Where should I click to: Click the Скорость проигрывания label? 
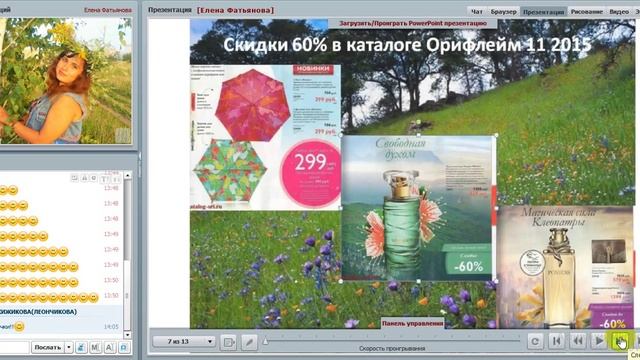pos(392,349)
